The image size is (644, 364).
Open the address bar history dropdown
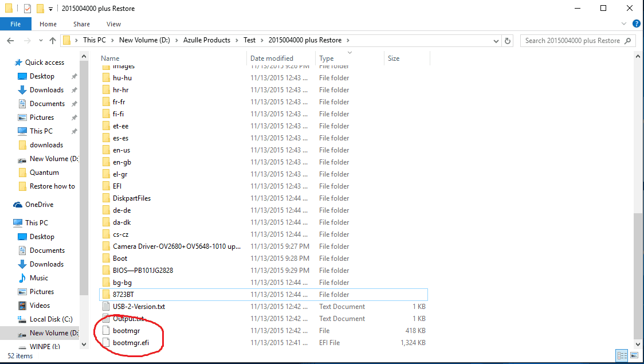[x=496, y=41]
